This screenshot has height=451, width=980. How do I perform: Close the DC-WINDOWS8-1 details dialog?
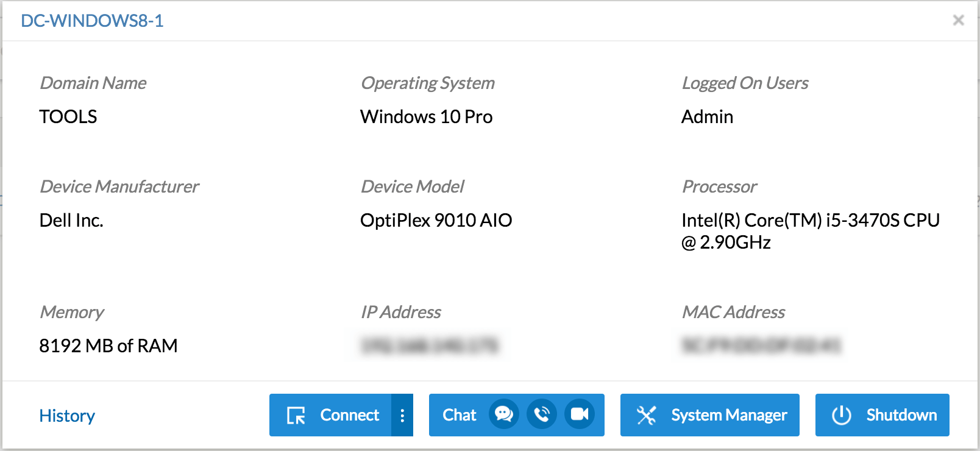point(958,21)
